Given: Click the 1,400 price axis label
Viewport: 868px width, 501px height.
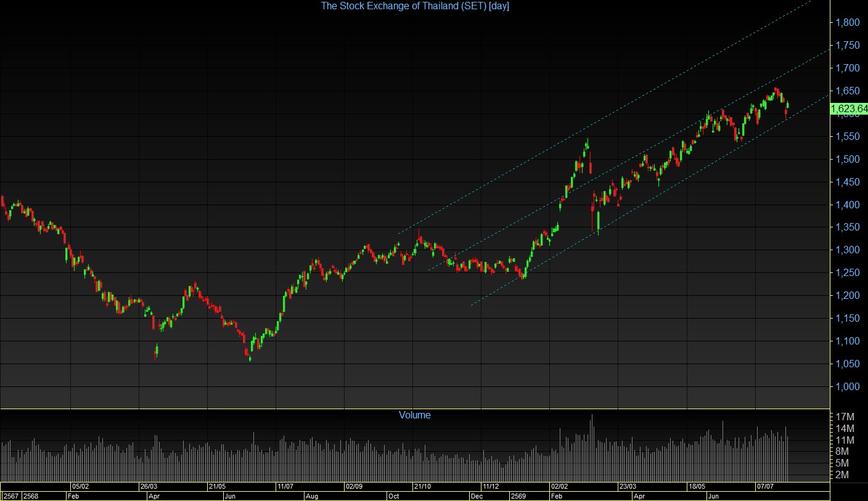Looking at the screenshot, I should 847,205.
